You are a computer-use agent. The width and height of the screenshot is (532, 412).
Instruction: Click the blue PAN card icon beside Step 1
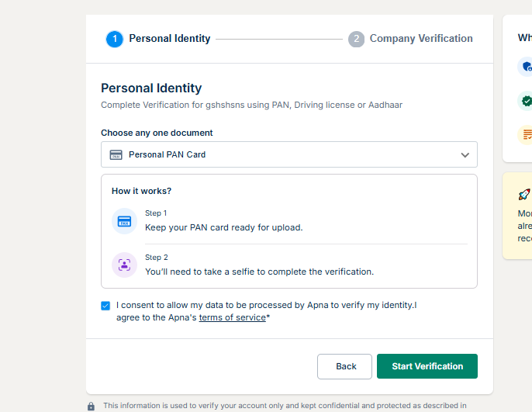pyautogui.click(x=124, y=221)
